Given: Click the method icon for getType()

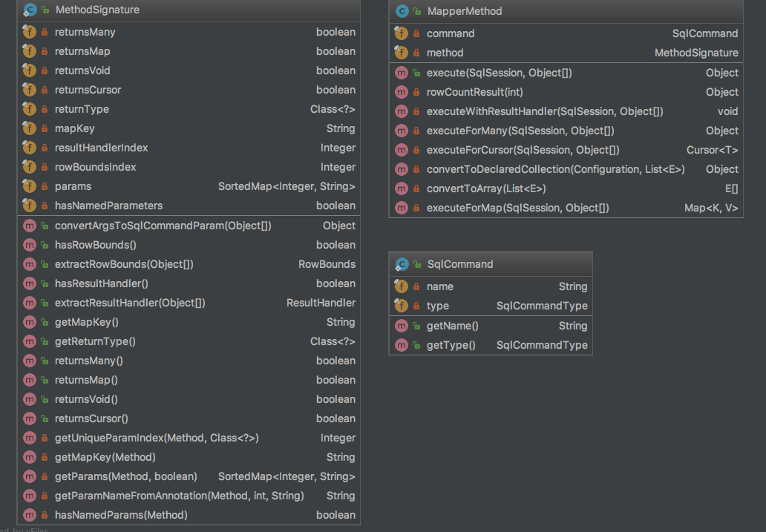Looking at the screenshot, I should point(402,346).
